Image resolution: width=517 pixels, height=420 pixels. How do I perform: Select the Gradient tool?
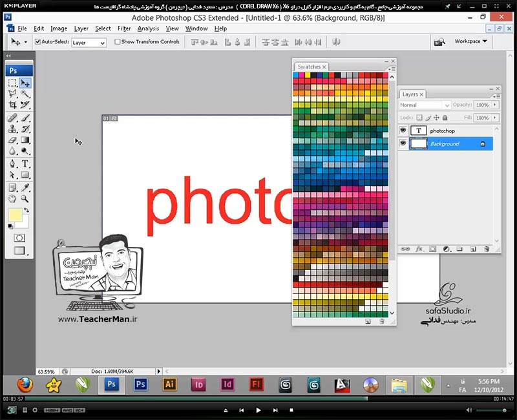25,140
